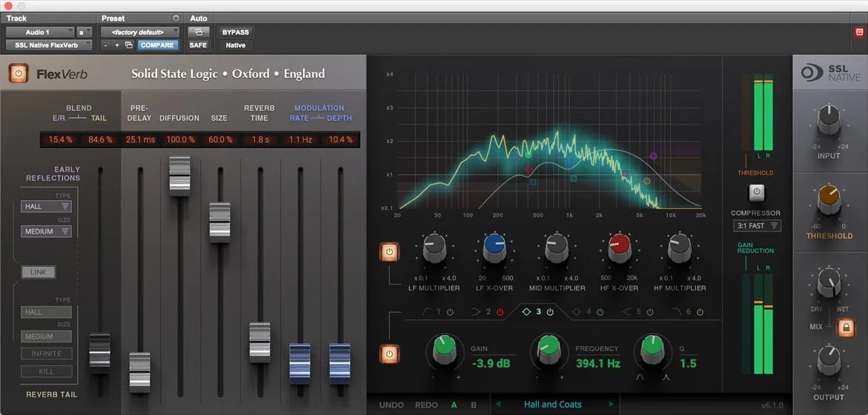The width and height of the screenshot is (868, 415).
Task: Select previous preset with minus button
Action: pyautogui.click(x=106, y=44)
